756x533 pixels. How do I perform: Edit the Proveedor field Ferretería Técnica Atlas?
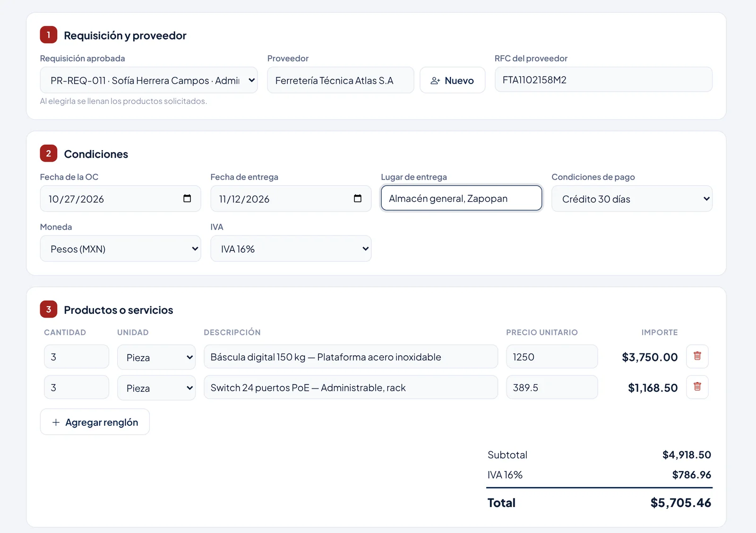(x=341, y=80)
